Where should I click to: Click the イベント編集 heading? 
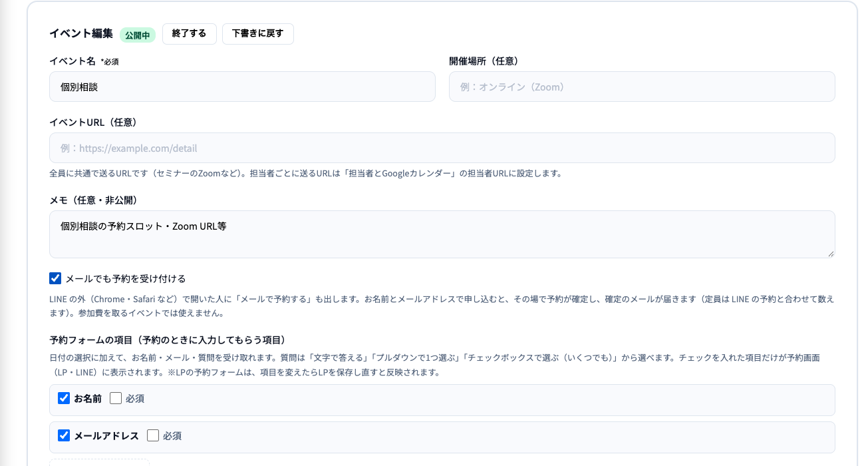[x=81, y=33]
